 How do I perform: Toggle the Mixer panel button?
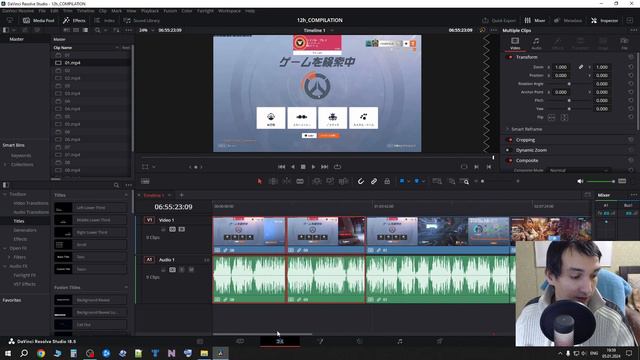535,20
